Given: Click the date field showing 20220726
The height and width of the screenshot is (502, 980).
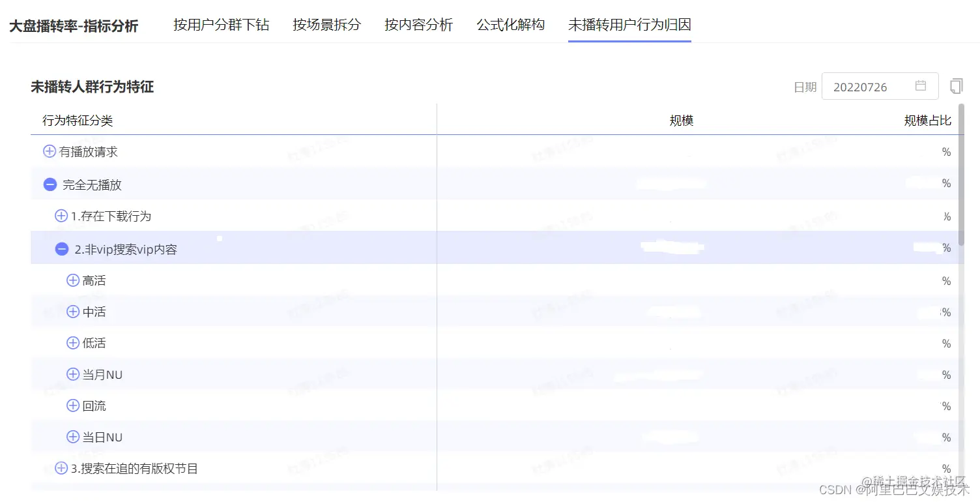Looking at the screenshot, I should tap(880, 86).
